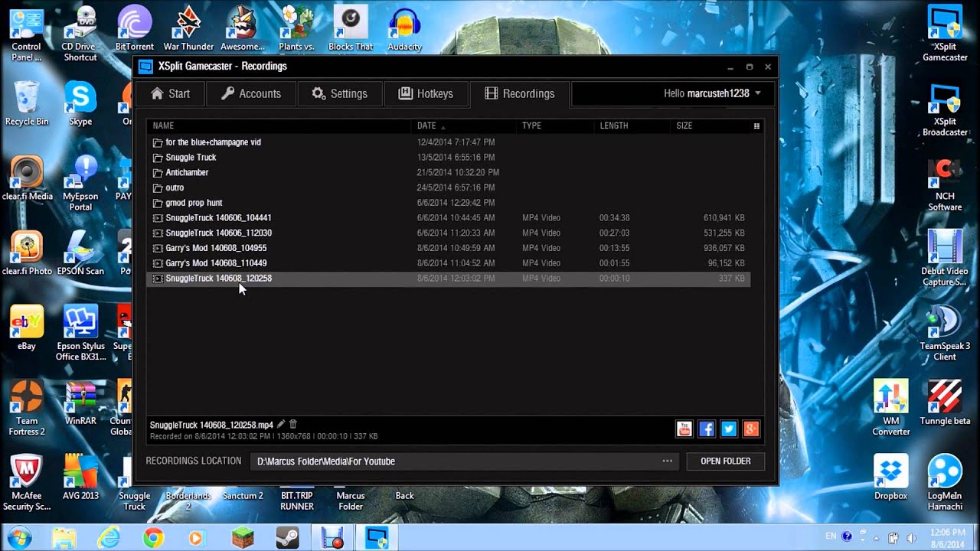Open WM Converter desktop icon
The height and width of the screenshot is (551, 980).
[890, 408]
